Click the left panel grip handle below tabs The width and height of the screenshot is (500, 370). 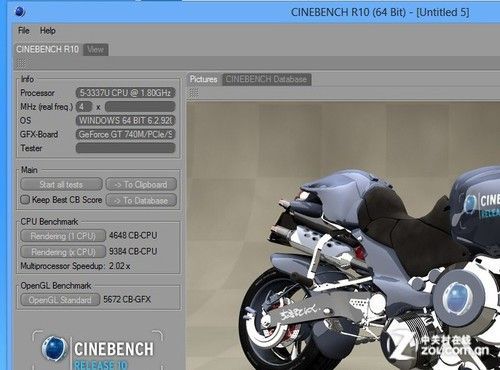[x=21, y=63]
